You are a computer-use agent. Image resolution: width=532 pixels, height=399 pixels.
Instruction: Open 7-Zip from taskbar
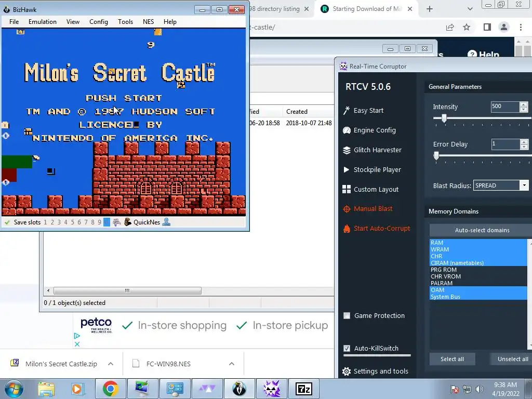pos(303,389)
